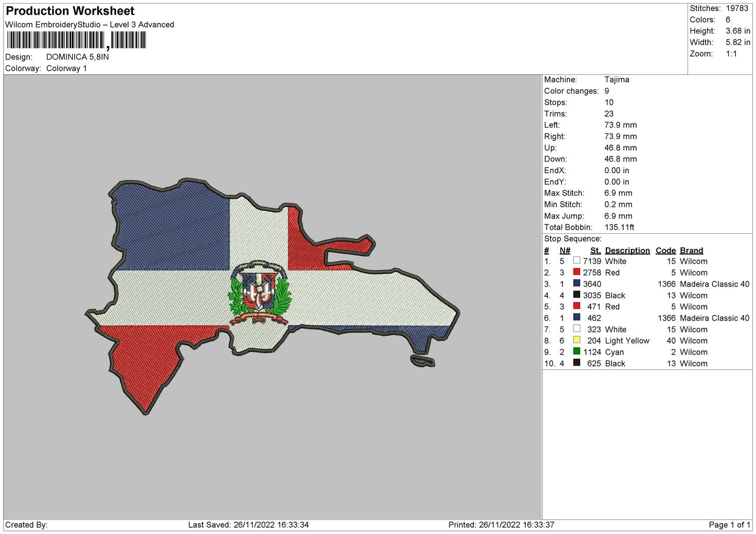Click the Height value 3.68 in
Viewport: 756px width, 534px height.
coord(738,31)
